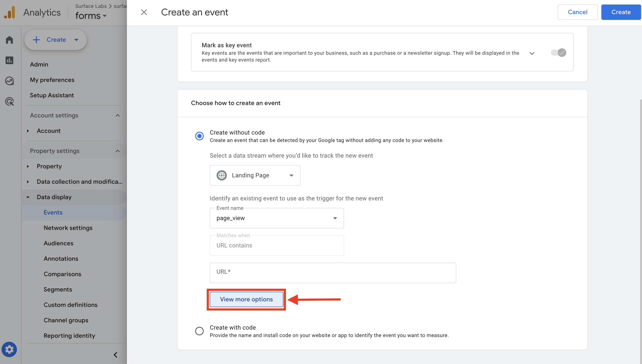
Task: Open the Analytics Home page icon
Action: click(9, 40)
